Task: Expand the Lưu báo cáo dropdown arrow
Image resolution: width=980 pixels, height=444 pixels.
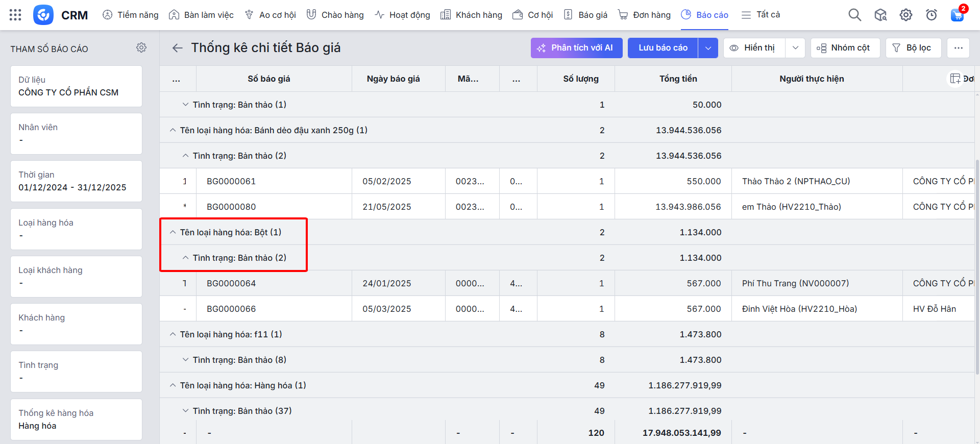Action: click(708, 48)
